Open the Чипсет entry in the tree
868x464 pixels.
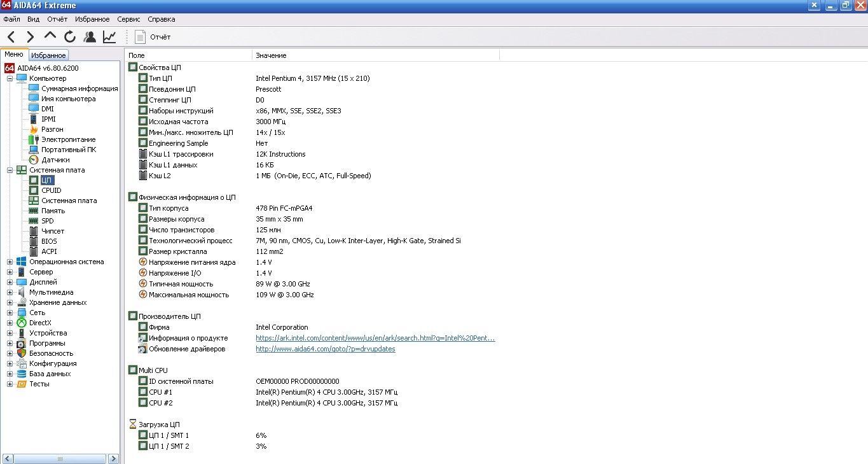(x=53, y=231)
